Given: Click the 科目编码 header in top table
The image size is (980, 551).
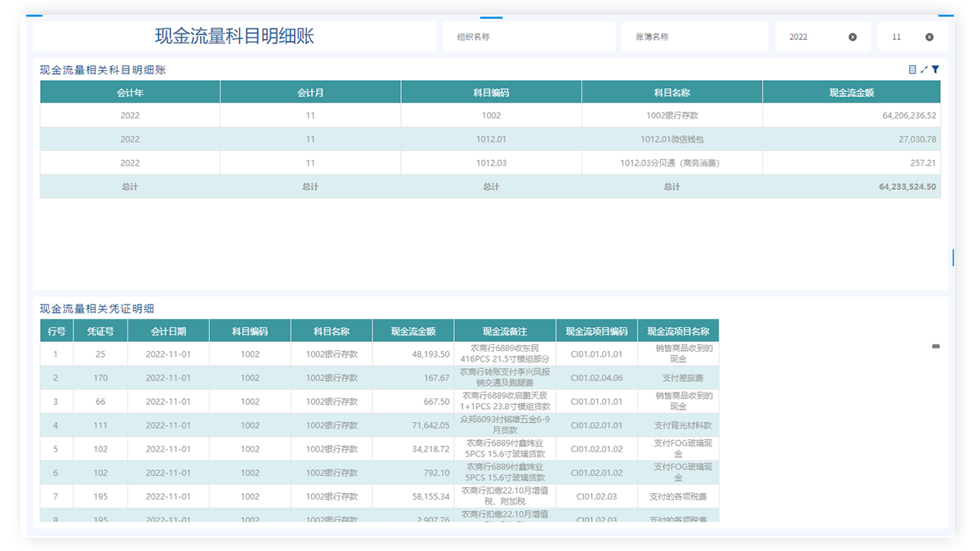Looking at the screenshot, I should tap(491, 92).
